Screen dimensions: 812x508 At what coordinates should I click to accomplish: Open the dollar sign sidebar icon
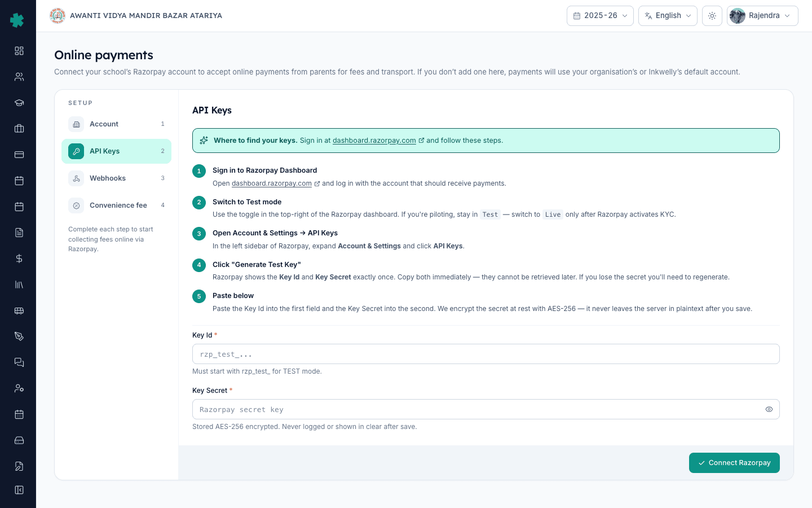coord(19,259)
